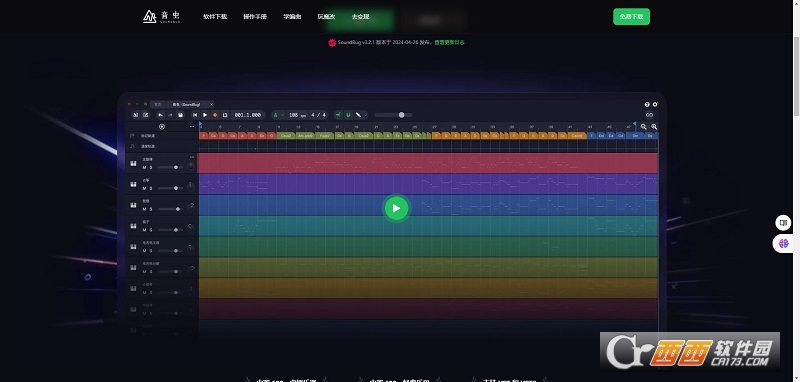Open the 4 / 4 time signature selector
The width and height of the screenshot is (800, 382).
coord(318,115)
